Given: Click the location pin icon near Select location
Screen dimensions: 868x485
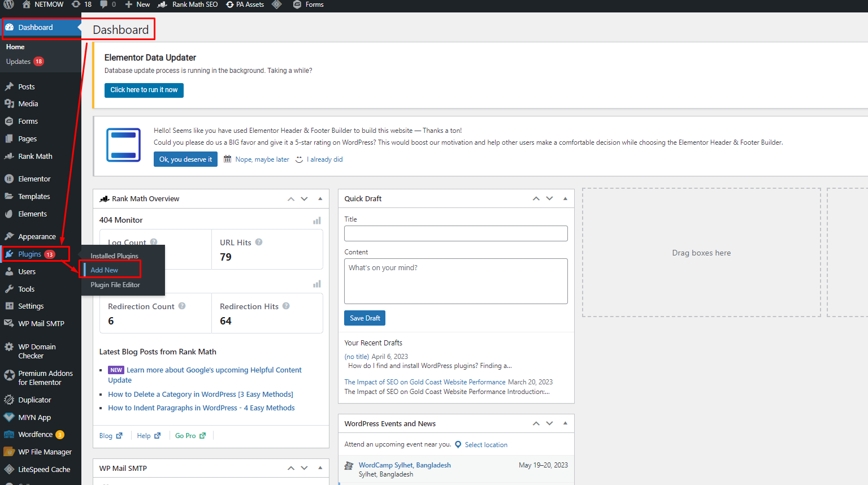Looking at the screenshot, I should pos(458,445).
